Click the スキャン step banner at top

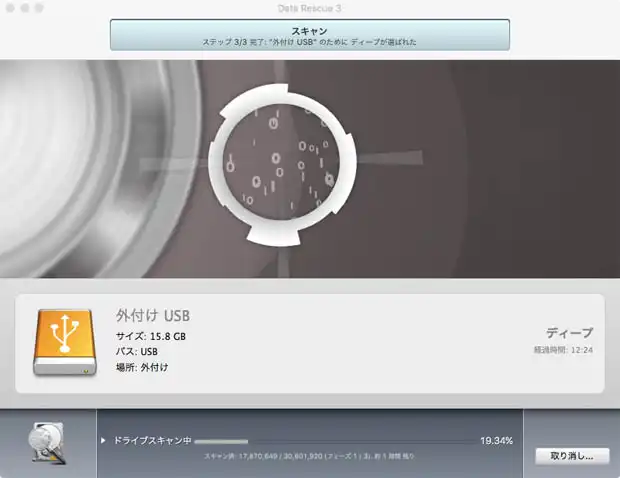(x=310, y=35)
